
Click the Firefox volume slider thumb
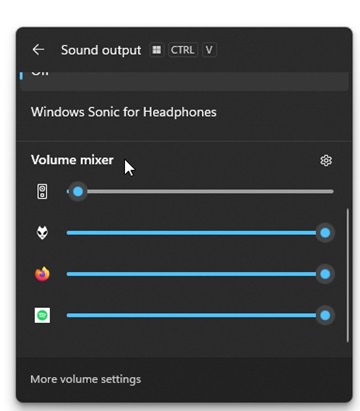pos(325,274)
